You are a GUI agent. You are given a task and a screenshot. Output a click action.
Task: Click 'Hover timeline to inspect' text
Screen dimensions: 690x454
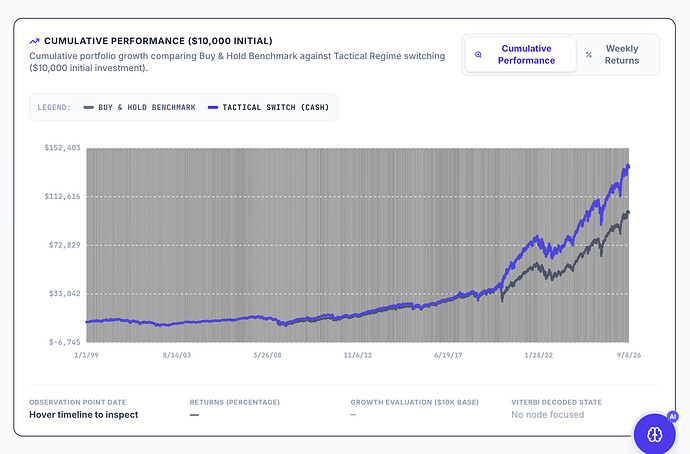coord(84,414)
